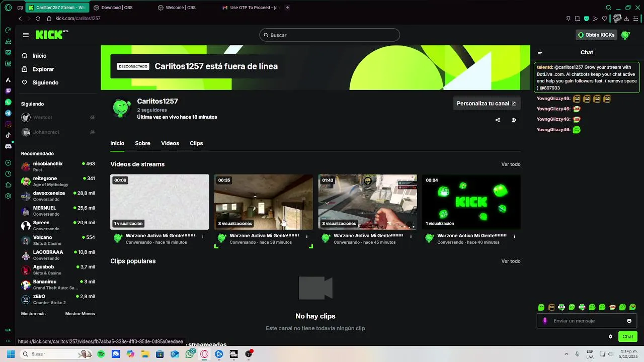Open WhatsApp in the Opera sidebar

(8, 102)
